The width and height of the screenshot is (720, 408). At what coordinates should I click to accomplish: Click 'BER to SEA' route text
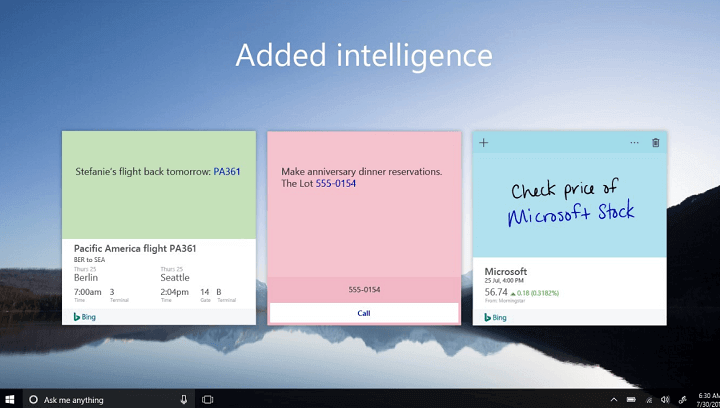click(90, 260)
